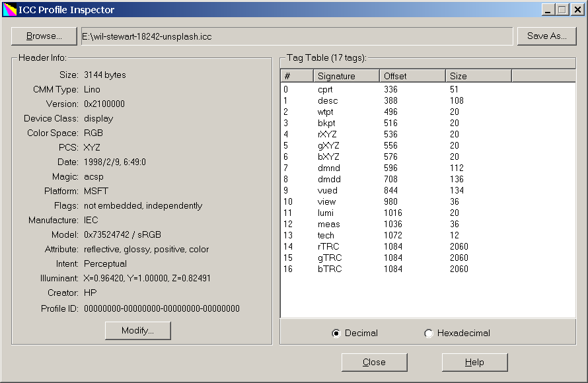This screenshot has width=588, height=383.
Task: Maximize the ICC Profile Inspector window
Action: [x=562, y=10]
